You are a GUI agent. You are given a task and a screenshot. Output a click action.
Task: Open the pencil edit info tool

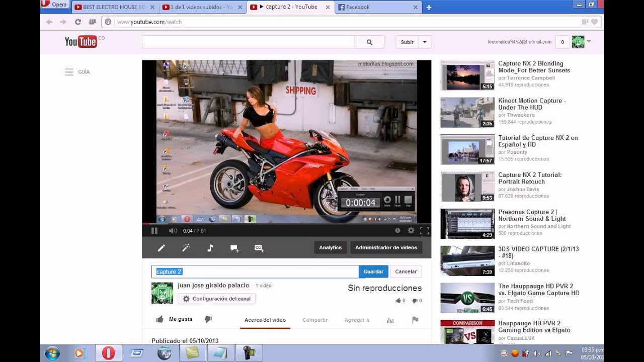[x=162, y=248]
